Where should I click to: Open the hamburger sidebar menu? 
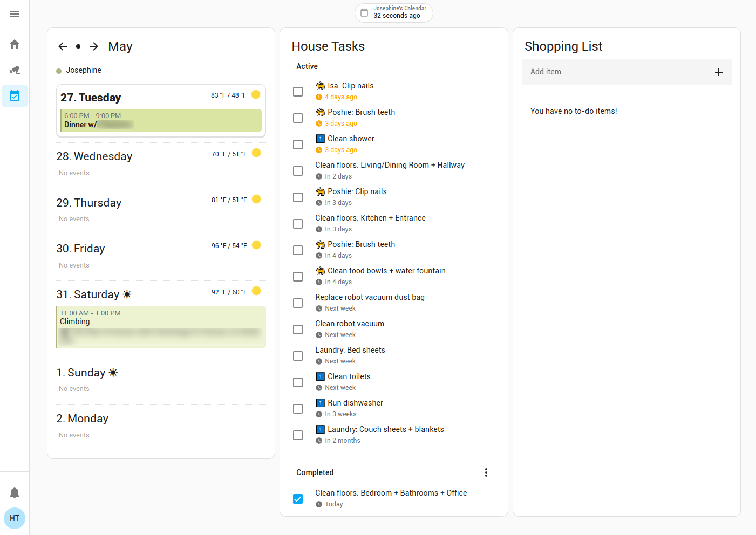pos(15,14)
